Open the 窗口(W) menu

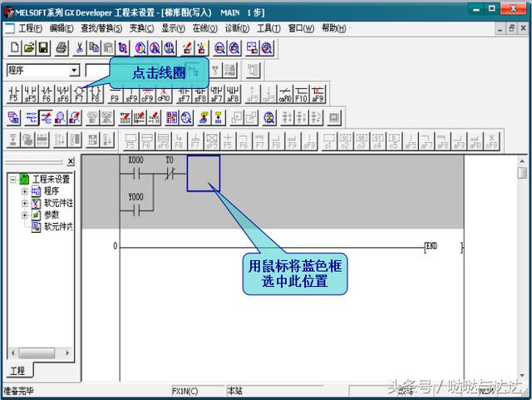point(301,28)
